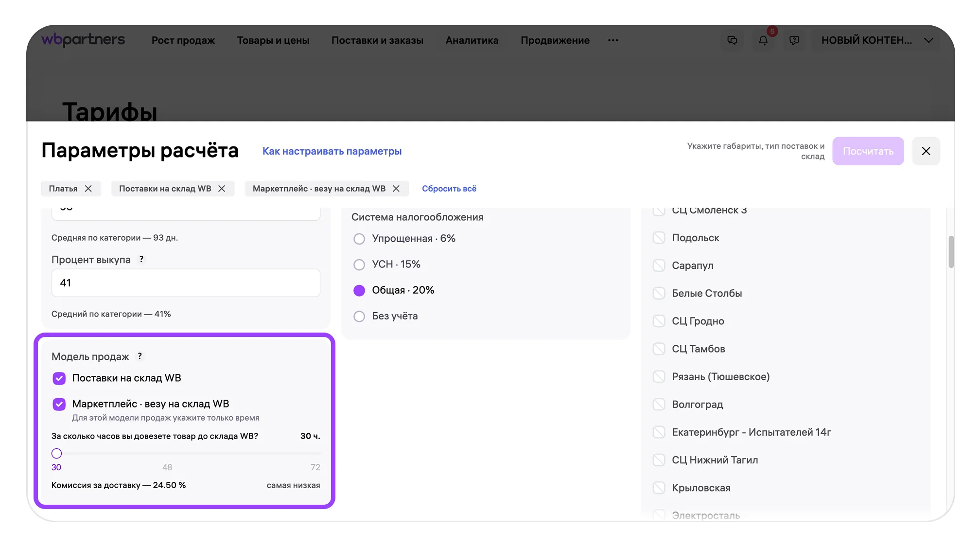980x547 pixels.
Task: Open Рост продаж menu
Action: [x=183, y=40]
